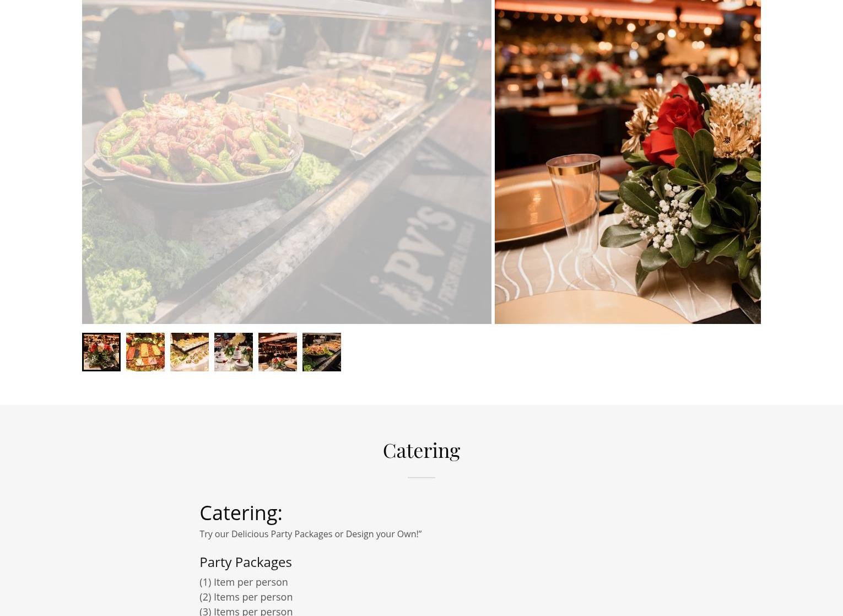This screenshot has height=616, width=843.
Task: Click the centered Catering section title
Action: [422, 450]
